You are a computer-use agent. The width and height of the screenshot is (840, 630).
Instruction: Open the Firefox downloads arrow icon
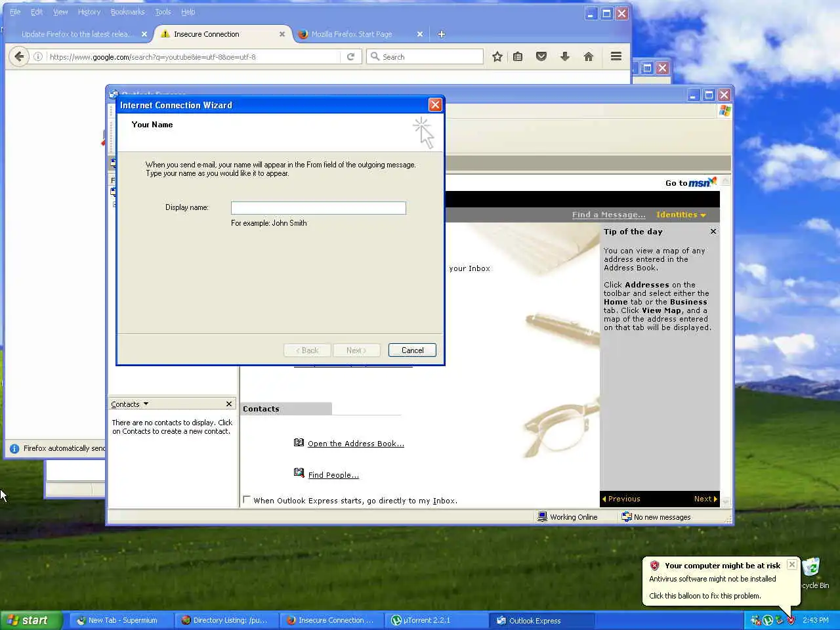(565, 56)
